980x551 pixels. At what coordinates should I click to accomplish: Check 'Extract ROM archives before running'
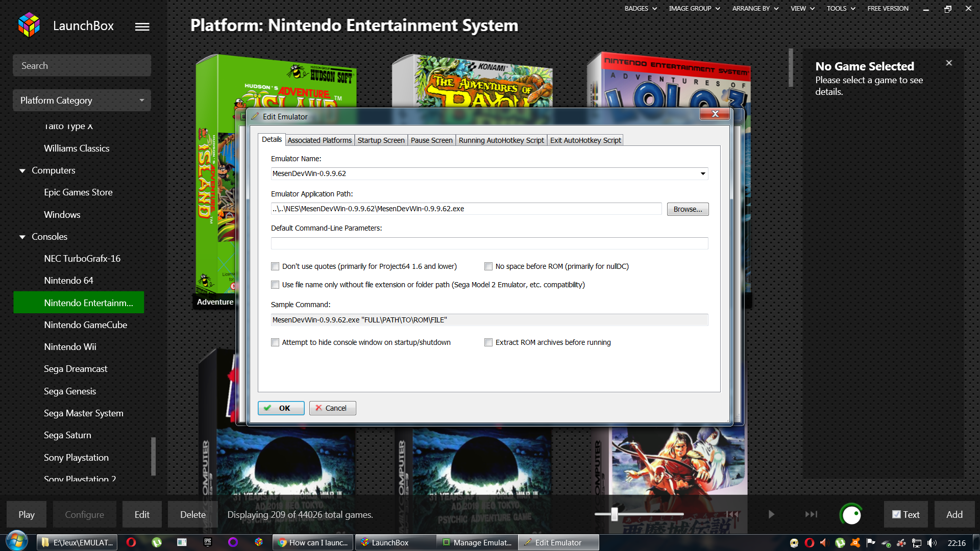pyautogui.click(x=488, y=342)
